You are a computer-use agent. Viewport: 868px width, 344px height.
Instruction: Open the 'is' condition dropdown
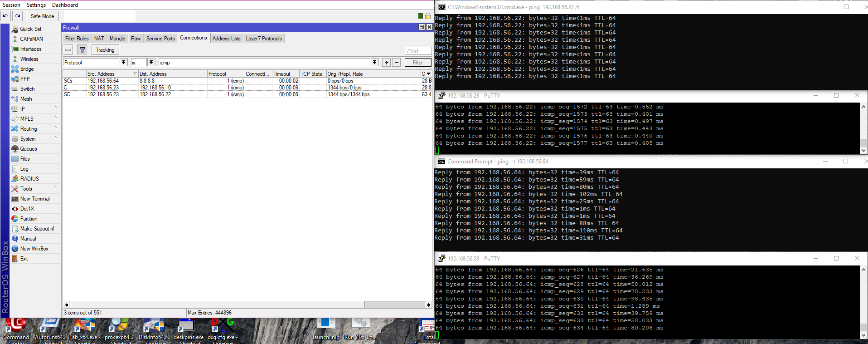pyautogui.click(x=151, y=62)
